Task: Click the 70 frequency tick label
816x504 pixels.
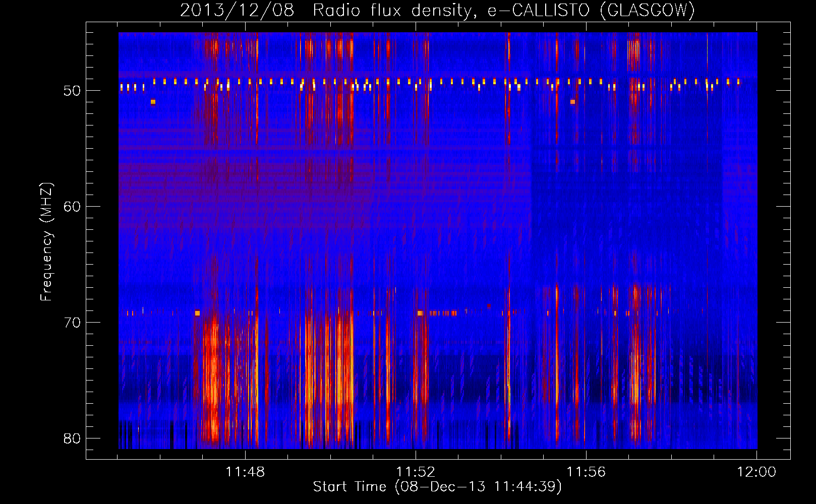Action: (x=72, y=323)
